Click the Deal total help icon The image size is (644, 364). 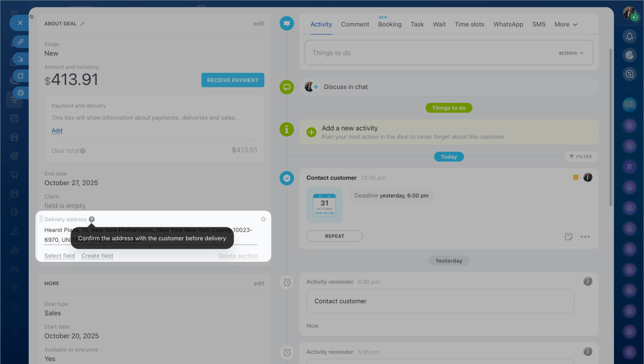coord(83,151)
